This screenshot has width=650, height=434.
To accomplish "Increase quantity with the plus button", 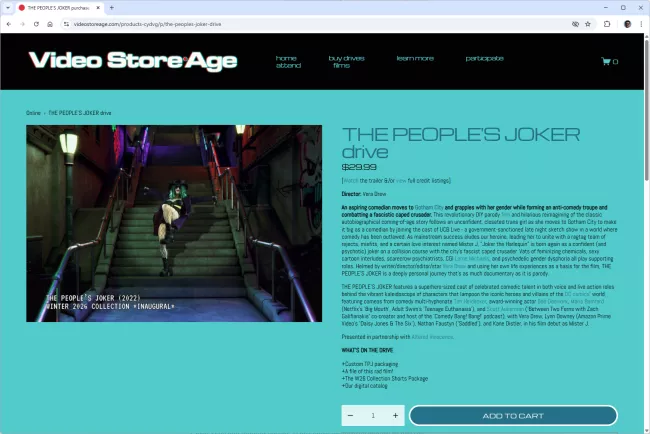I will pos(396,415).
